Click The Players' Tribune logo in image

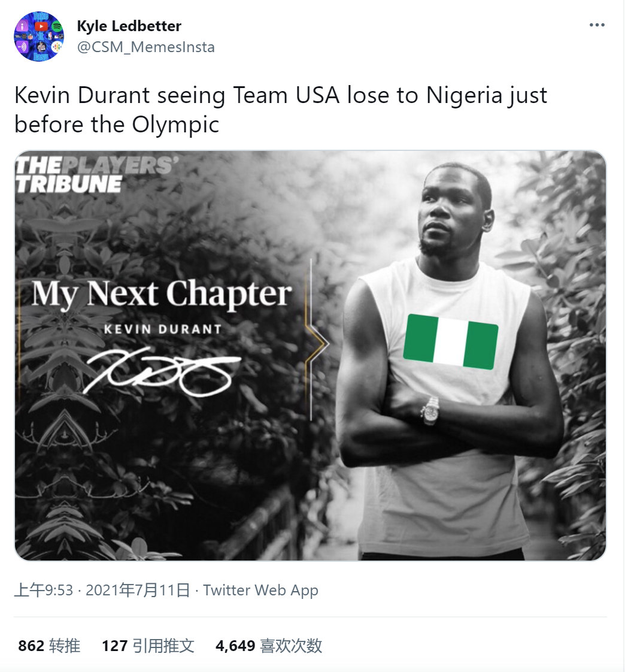[x=96, y=174]
